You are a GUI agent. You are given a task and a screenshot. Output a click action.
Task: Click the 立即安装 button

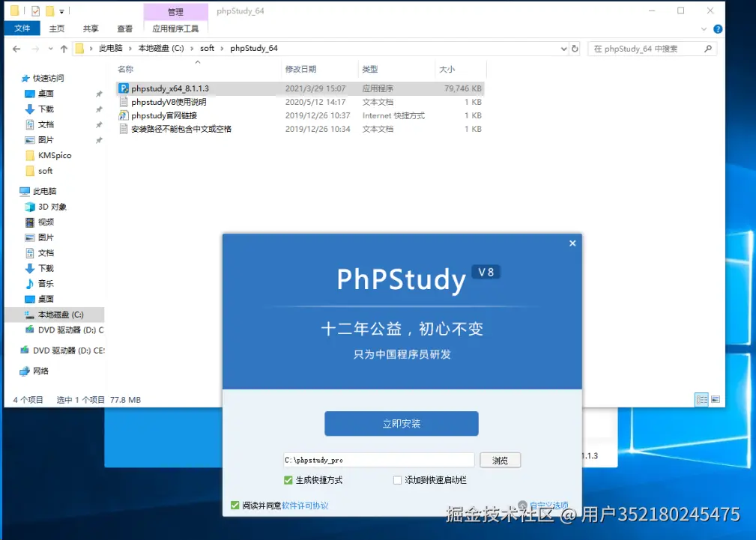(x=401, y=424)
